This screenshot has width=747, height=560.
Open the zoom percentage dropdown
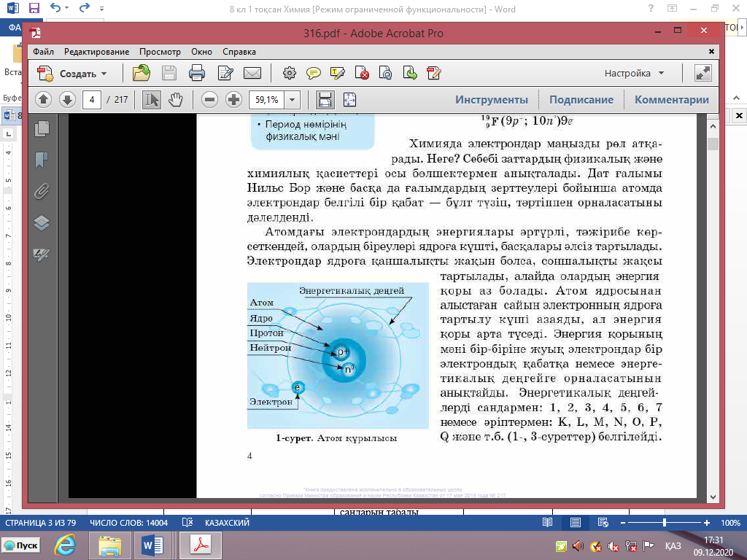(293, 100)
